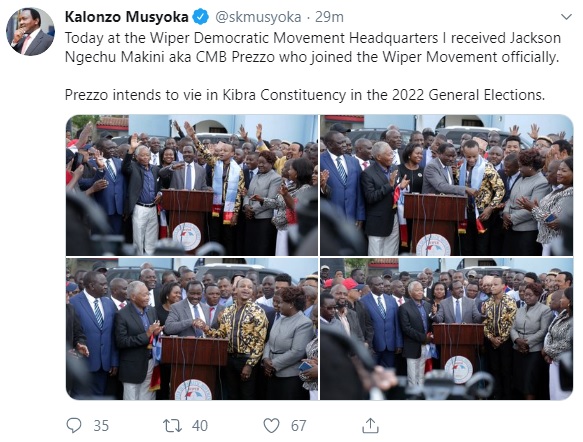
Task: Click the 35 replies count
Action: [101, 426]
